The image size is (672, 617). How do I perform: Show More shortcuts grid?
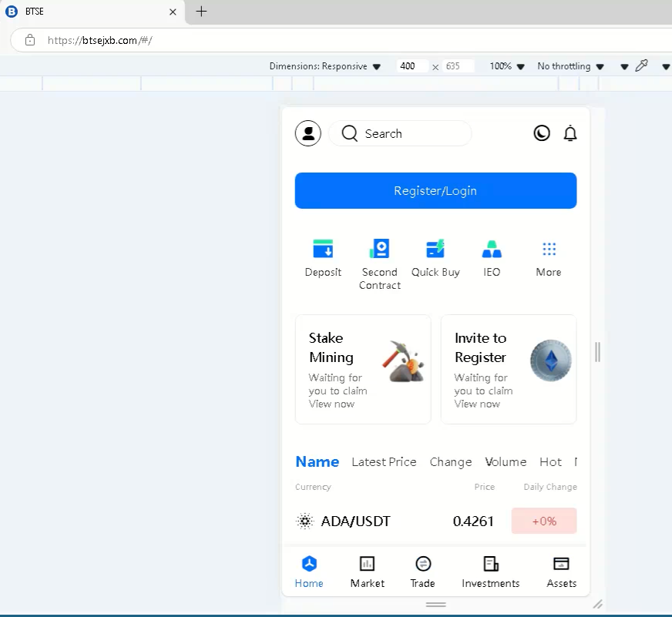pos(549,250)
